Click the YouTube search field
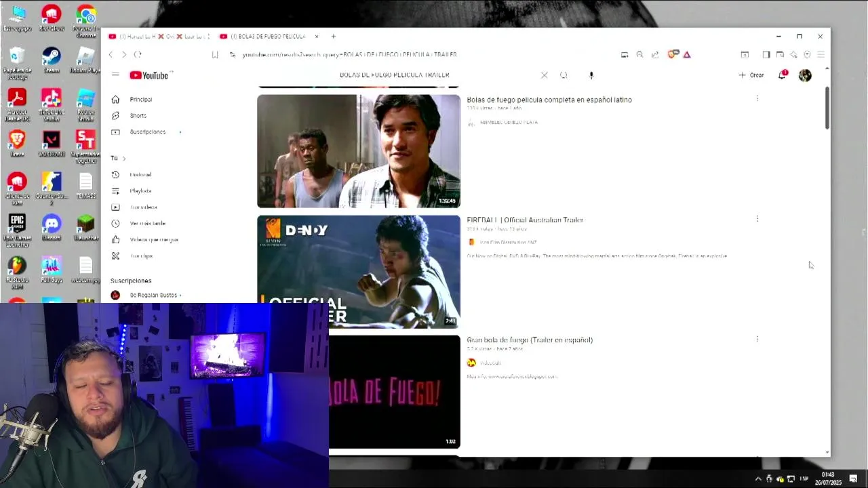 (434, 75)
